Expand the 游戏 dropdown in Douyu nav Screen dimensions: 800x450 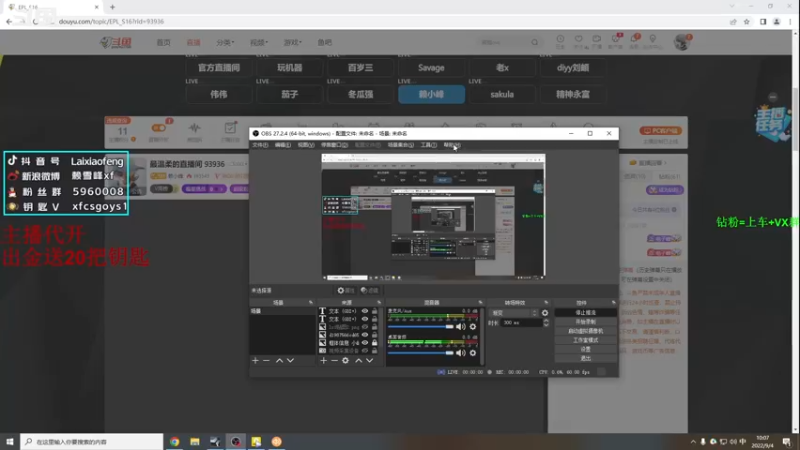point(293,42)
